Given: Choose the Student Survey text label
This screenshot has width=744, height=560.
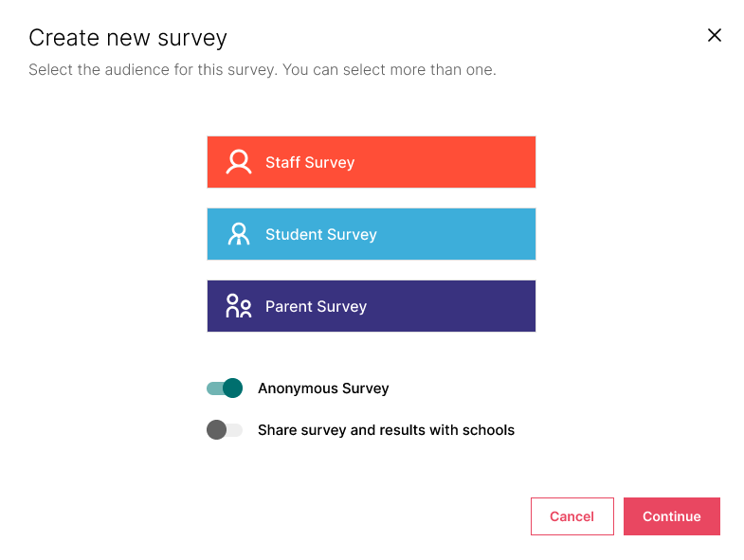Looking at the screenshot, I should click(321, 234).
